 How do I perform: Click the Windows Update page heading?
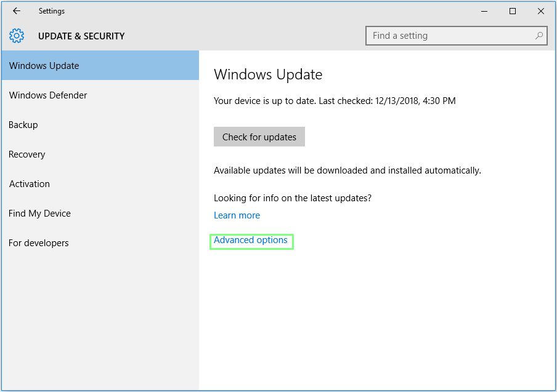tap(268, 75)
